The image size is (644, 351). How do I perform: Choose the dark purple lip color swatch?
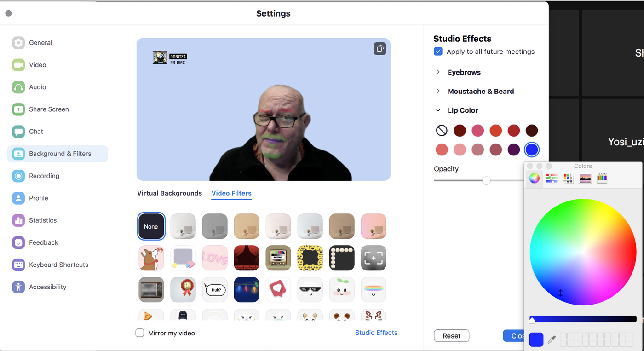[x=514, y=150]
